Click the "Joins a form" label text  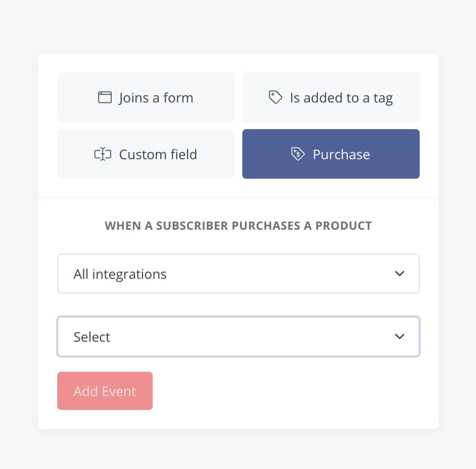tap(156, 98)
